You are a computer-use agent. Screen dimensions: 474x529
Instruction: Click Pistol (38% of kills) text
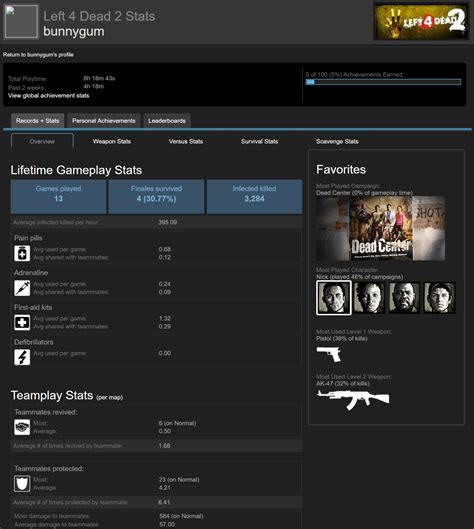pos(342,338)
